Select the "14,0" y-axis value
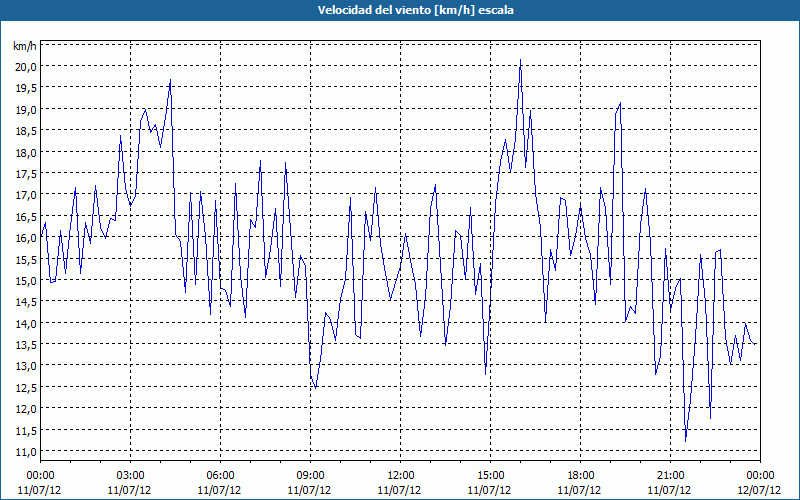 (26, 323)
